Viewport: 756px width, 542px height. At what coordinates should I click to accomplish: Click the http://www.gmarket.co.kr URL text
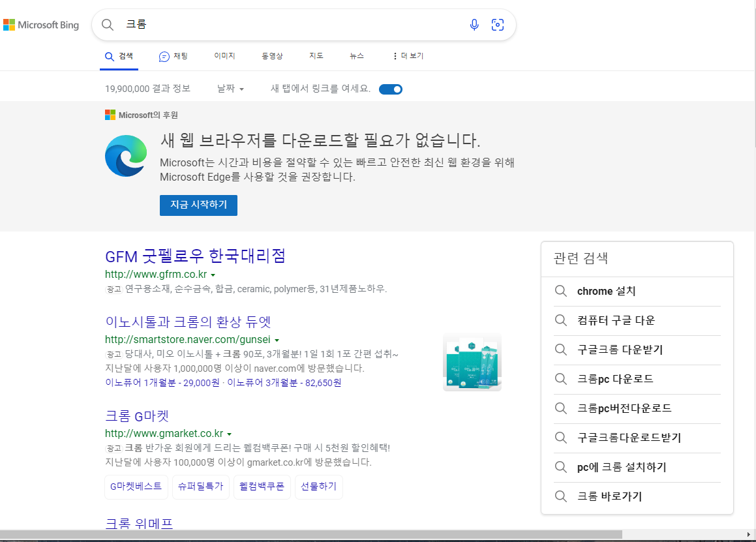tap(164, 434)
